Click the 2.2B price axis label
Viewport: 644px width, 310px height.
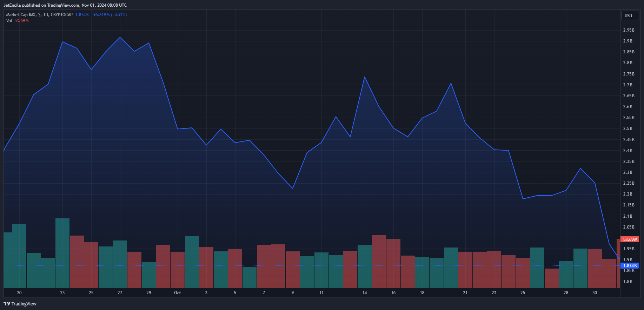[x=628, y=194]
